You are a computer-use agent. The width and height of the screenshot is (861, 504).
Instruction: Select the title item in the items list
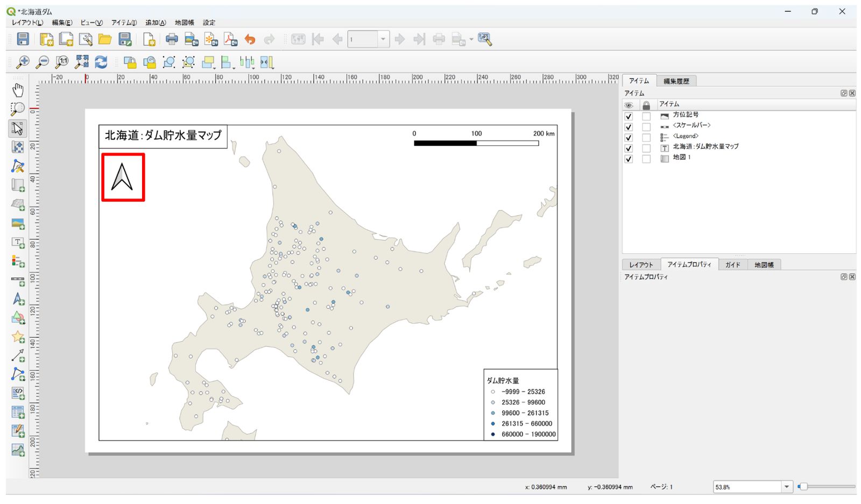[705, 147]
